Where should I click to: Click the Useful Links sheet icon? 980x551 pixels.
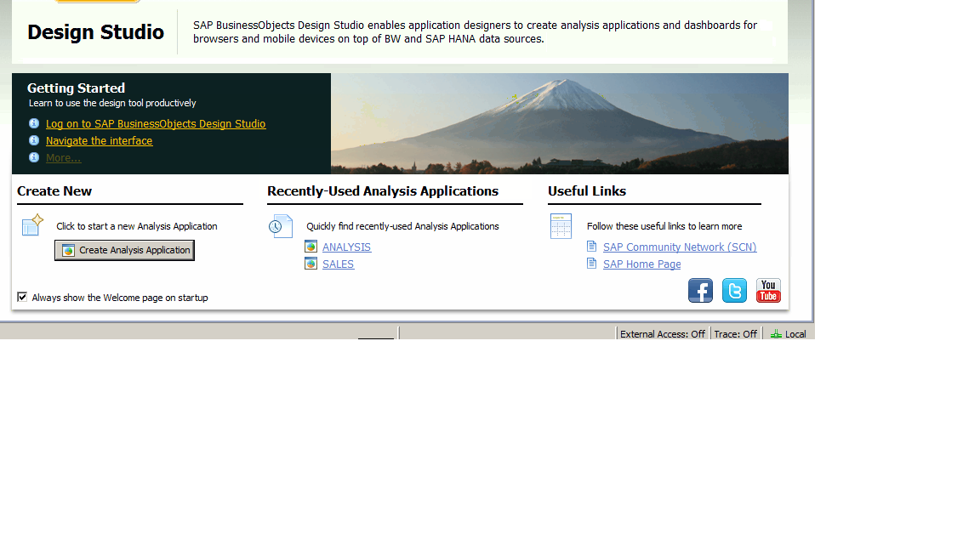point(561,226)
